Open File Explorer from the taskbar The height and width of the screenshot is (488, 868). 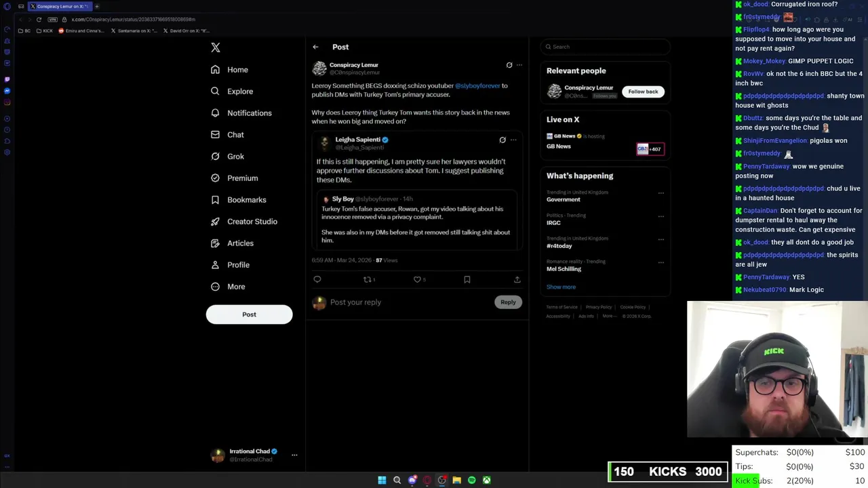click(x=456, y=480)
